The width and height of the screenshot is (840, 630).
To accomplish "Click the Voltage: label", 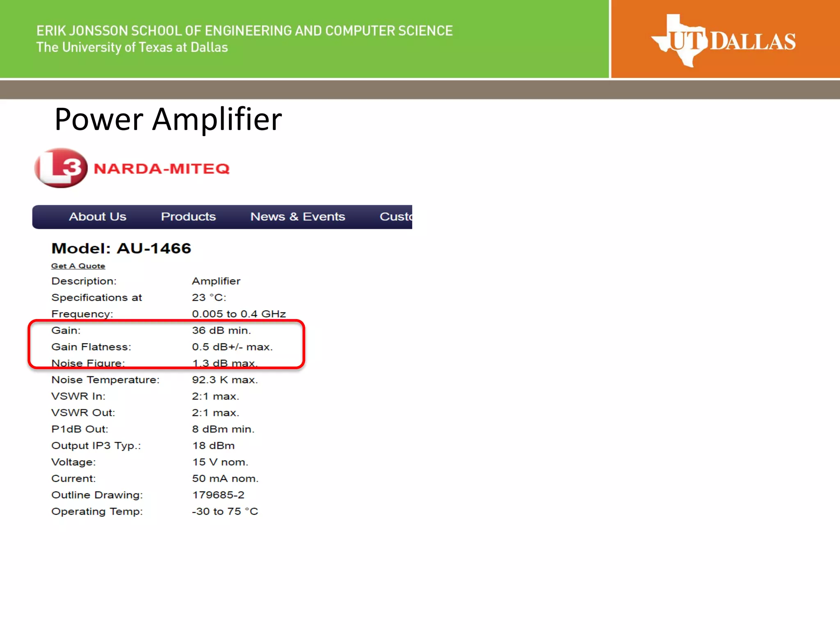I will (x=74, y=462).
